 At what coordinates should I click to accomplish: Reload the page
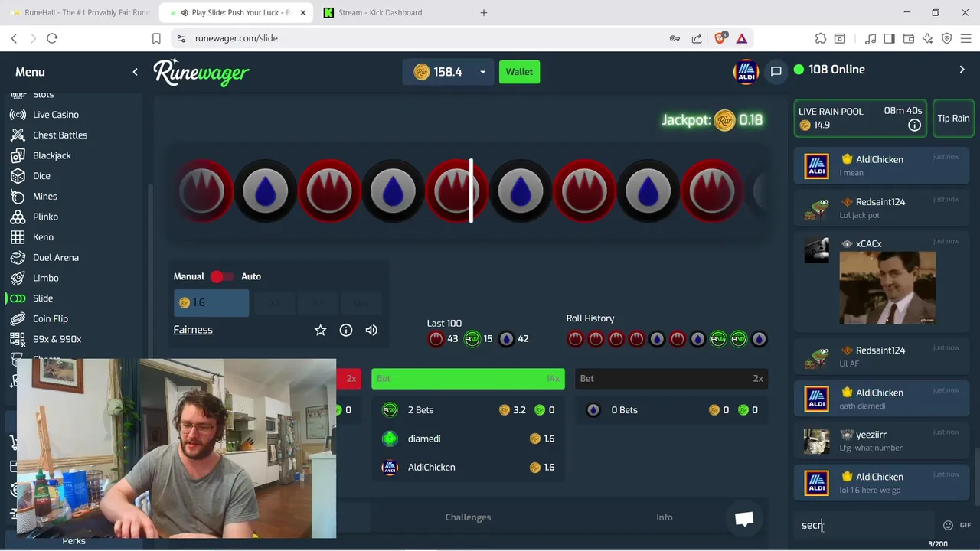click(x=52, y=38)
